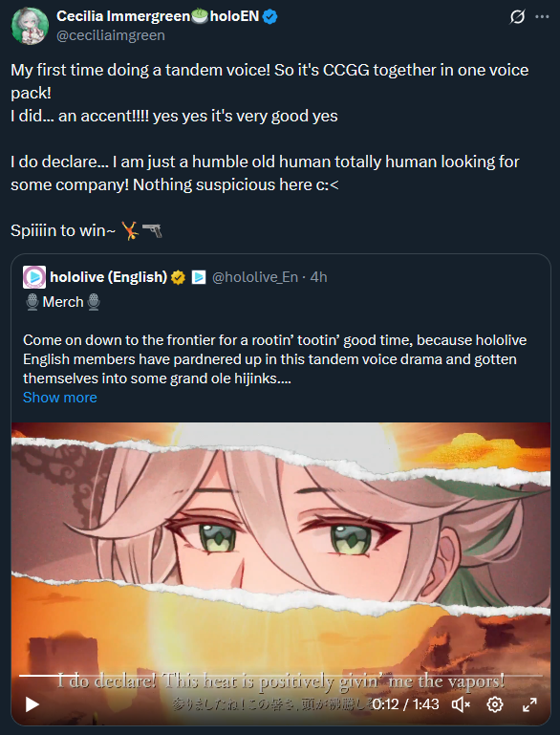Click the @ceciliaimgreen handle

click(111, 35)
